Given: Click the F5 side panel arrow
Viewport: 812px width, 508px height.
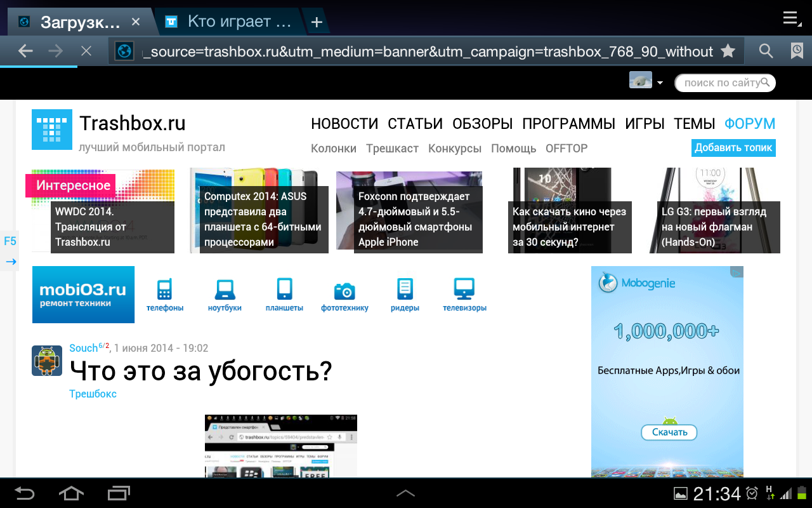Looking at the screenshot, I should (x=10, y=261).
